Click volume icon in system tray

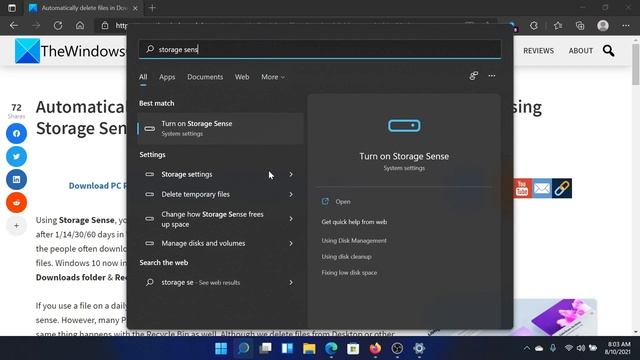(580, 348)
